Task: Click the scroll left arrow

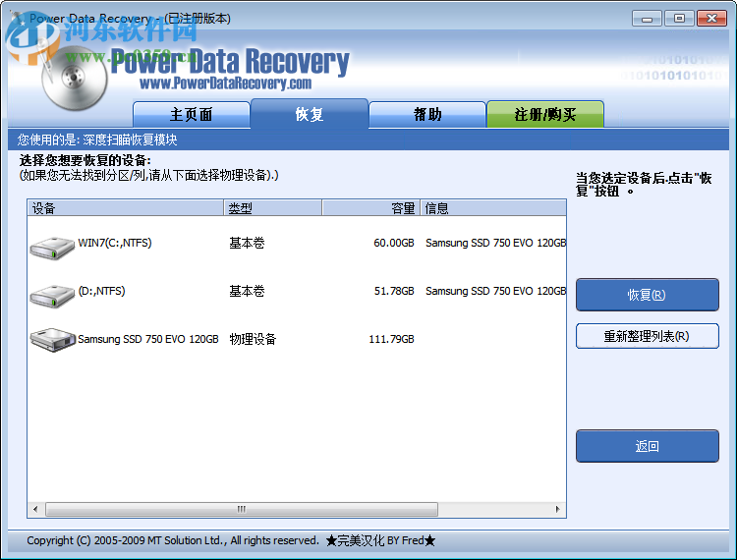Action: point(35,509)
